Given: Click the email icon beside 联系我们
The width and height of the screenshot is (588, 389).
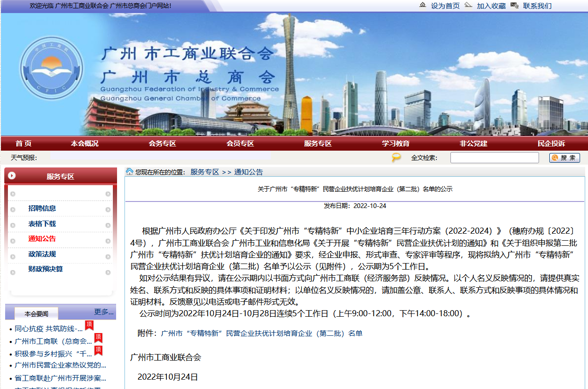Looking at the screenshot, I should 514,6.
